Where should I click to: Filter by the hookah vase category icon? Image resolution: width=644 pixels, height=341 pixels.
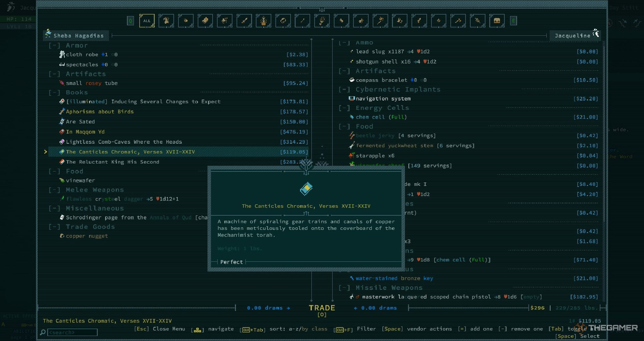pos(263,21)
